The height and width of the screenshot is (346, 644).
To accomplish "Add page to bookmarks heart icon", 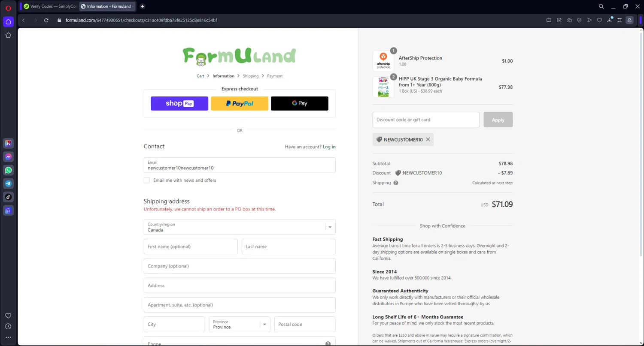I will click(599, 20).
